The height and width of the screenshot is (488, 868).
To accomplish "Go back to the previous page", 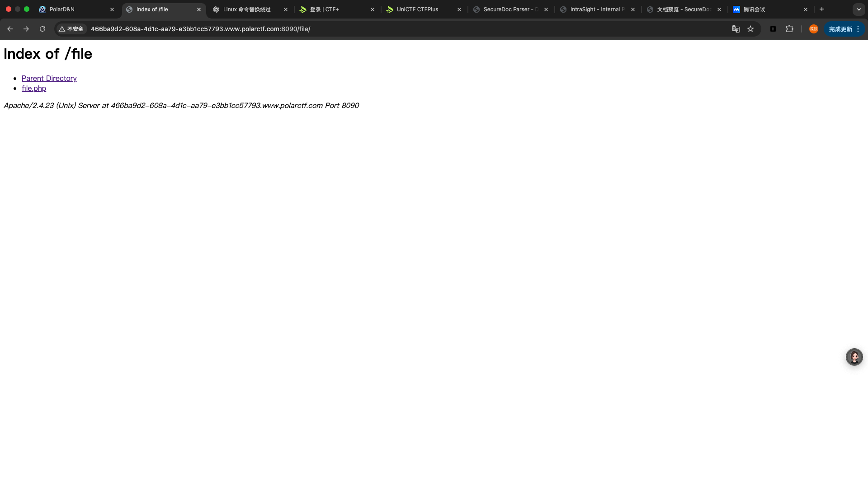I will [x=10, y=29].
